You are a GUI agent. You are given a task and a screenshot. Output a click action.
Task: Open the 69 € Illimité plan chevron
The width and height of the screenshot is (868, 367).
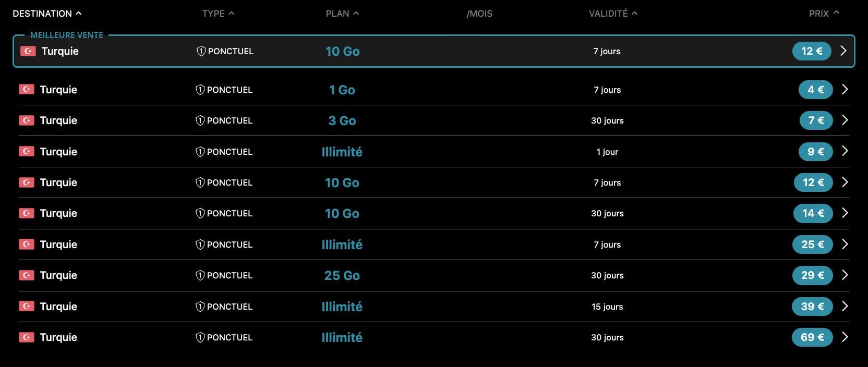[x=845, y=337]
